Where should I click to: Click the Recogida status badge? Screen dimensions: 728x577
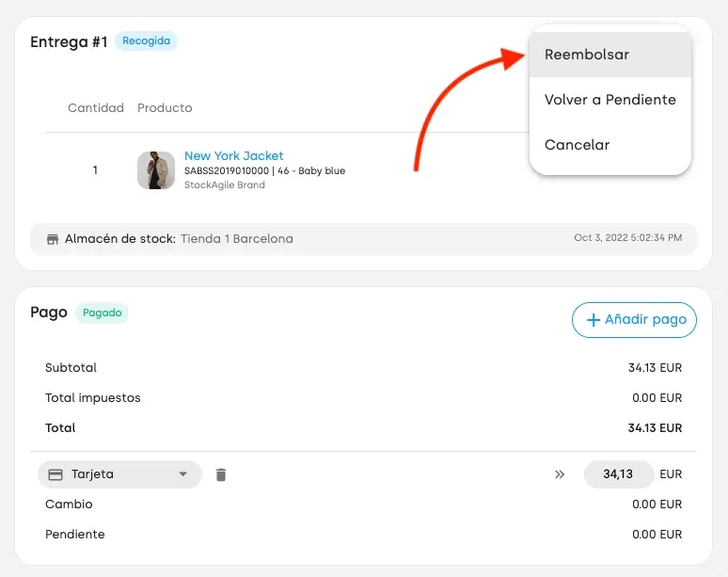tap(146, 40)
